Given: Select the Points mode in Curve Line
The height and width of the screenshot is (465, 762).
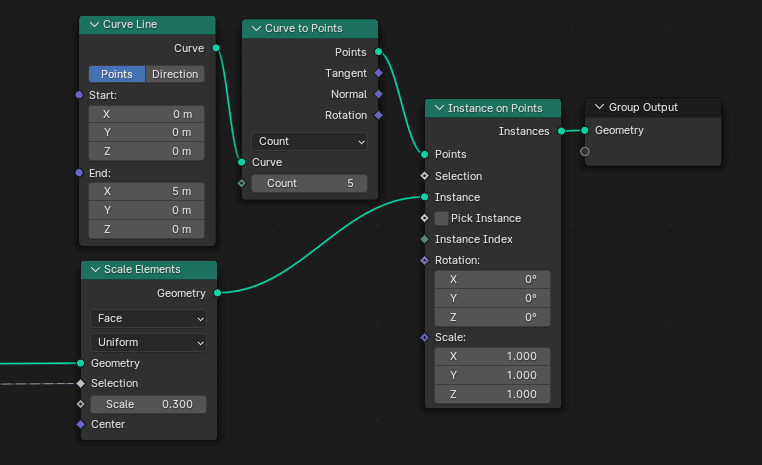Looking at the screenshot, I should point(117,74).
